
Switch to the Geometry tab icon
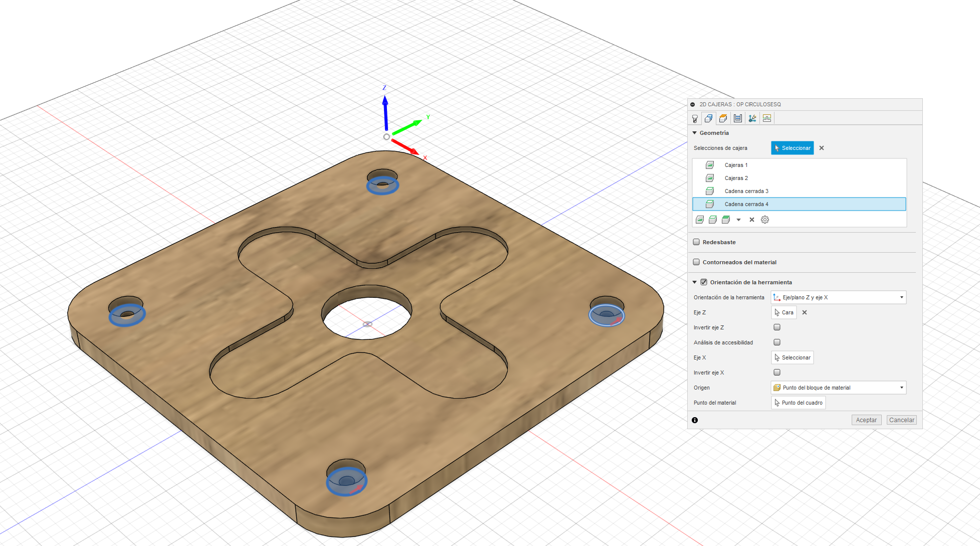[709, 118]
